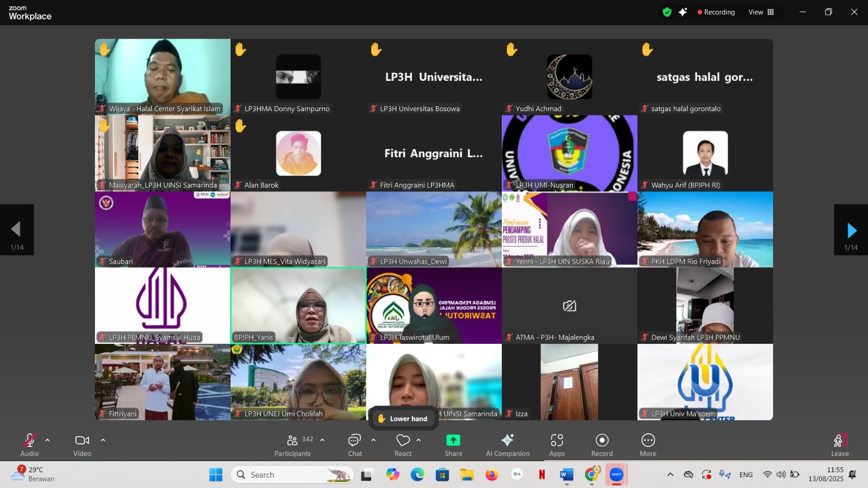Image resolution: width=868 pixels, height=488 pixels.
Task: Open AI Companion
Action: coord(507,445)
